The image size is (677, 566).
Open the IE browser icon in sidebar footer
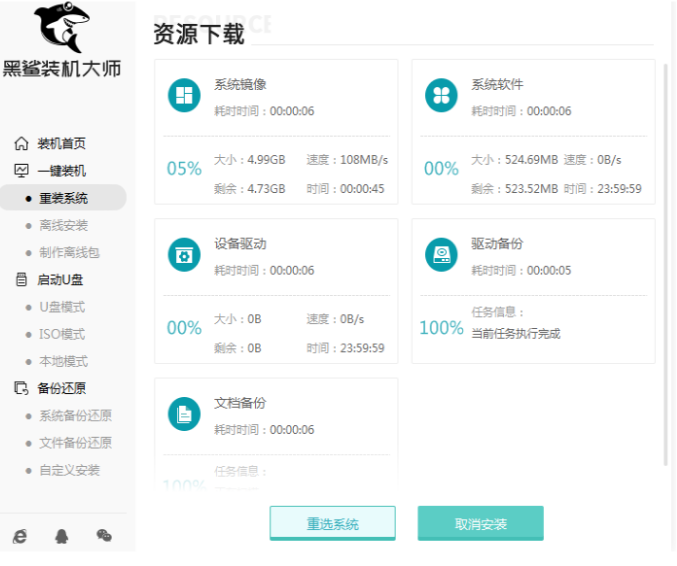point(20,536)
